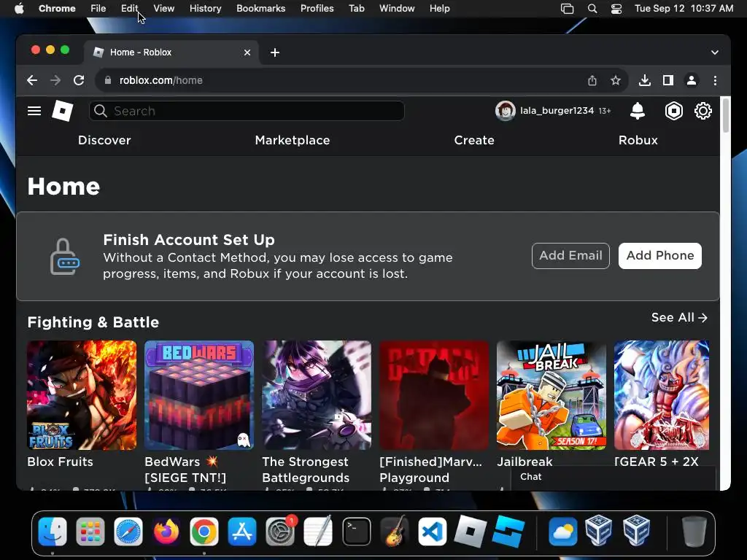Open the GEAR 5 + 2X game thumbnail
Image resolution: width=747 pixels, height=560 pixels.
pyautogui.click(x=662, y=395)
